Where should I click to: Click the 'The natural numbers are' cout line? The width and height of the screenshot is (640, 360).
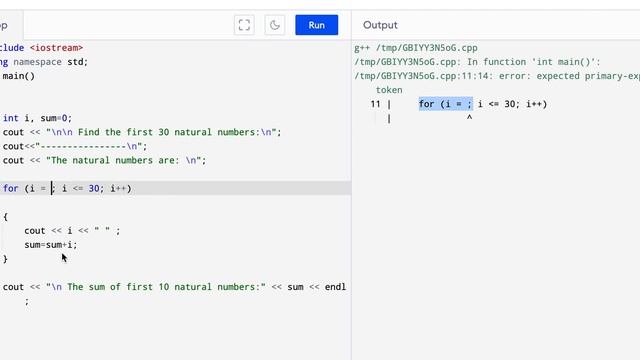coord(104,160)
